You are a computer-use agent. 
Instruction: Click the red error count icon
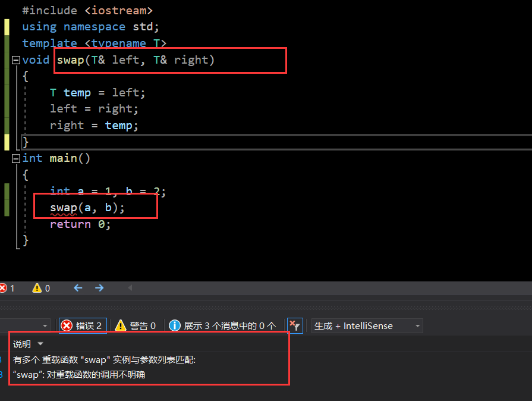tap(3, 289)
